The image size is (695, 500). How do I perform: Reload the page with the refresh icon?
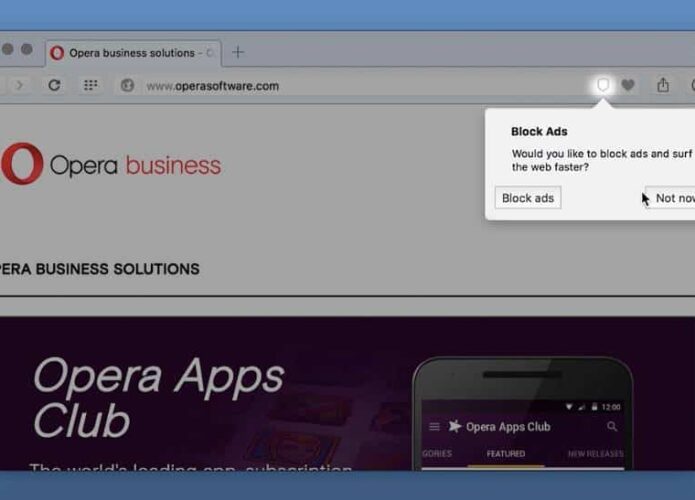(x=55, y=85)
